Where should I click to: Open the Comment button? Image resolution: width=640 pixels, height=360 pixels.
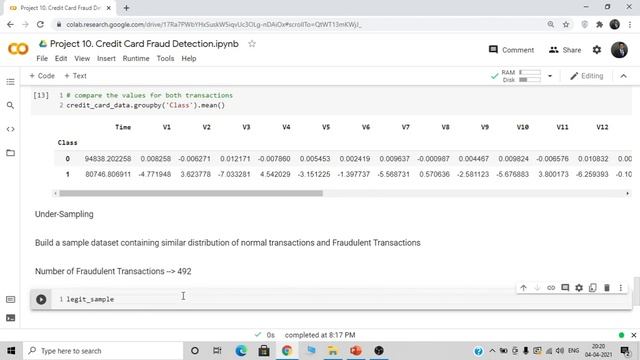(511, 50)
